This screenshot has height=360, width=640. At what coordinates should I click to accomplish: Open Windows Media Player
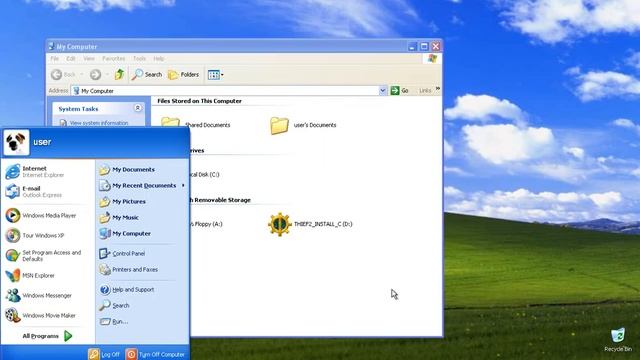pos(41,215)
